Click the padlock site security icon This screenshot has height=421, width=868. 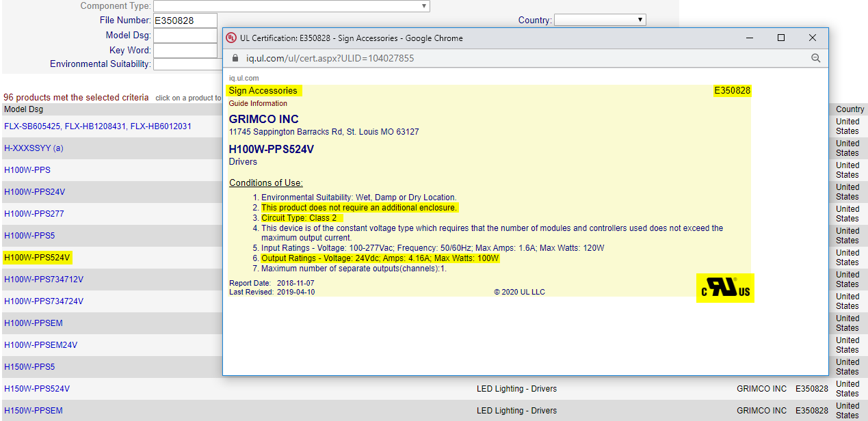click(x=236, y=59)
